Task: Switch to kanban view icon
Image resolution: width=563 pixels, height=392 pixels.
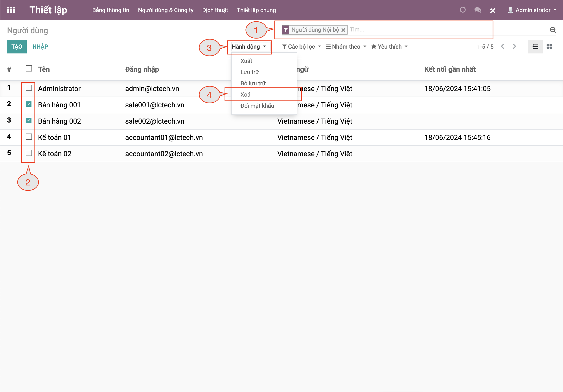Action: pyautogui.click(x=549, y=47)
